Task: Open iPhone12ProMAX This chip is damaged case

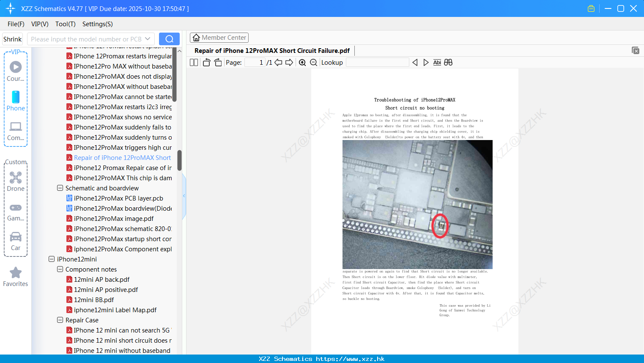Action: [x=123, y=178]
